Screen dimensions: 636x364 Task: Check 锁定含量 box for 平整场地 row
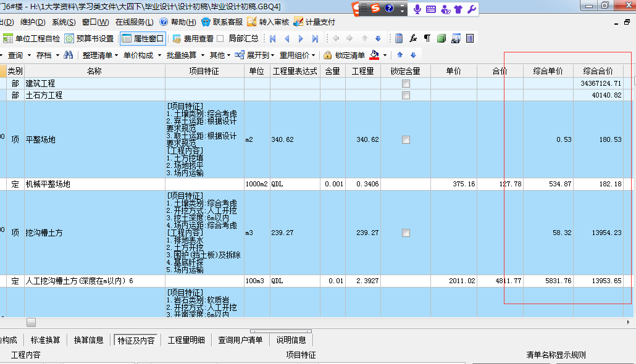406,140
